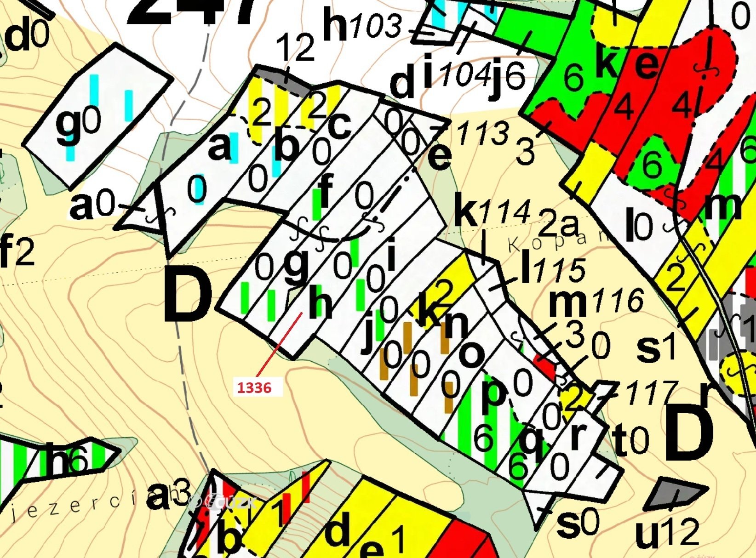Select the k114 label on the map
This screenshot has height=558, width=756.
[x=492, y=211]
